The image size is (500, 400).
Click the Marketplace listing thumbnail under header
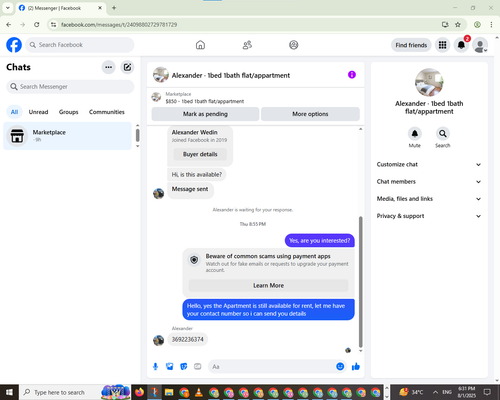pos(156,97)
